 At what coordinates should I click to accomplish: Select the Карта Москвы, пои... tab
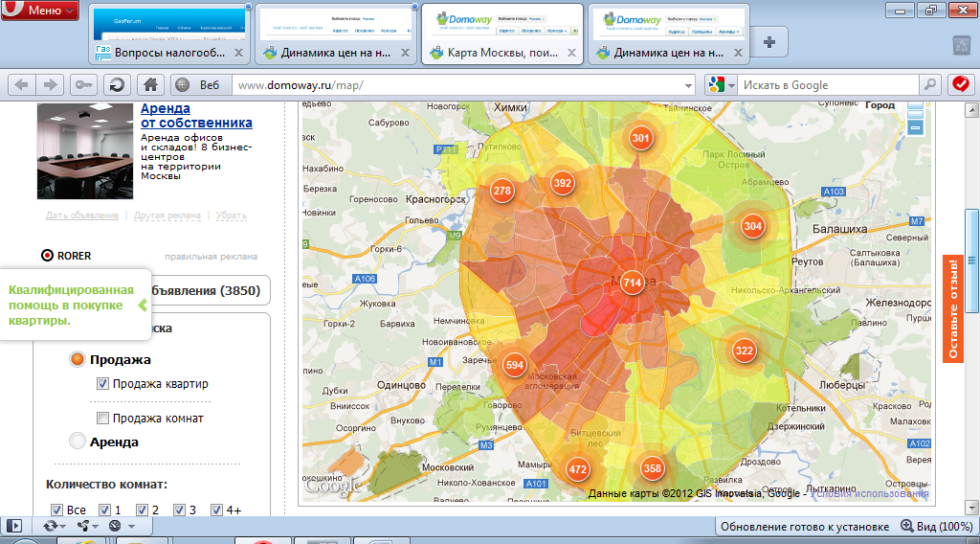[x=502, y=34]
